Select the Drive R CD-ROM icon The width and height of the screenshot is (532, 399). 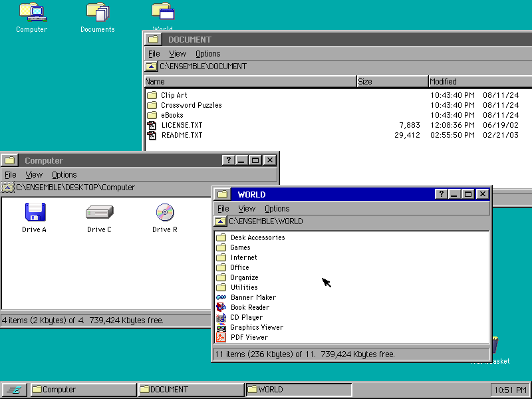click(x=165, y=212)
